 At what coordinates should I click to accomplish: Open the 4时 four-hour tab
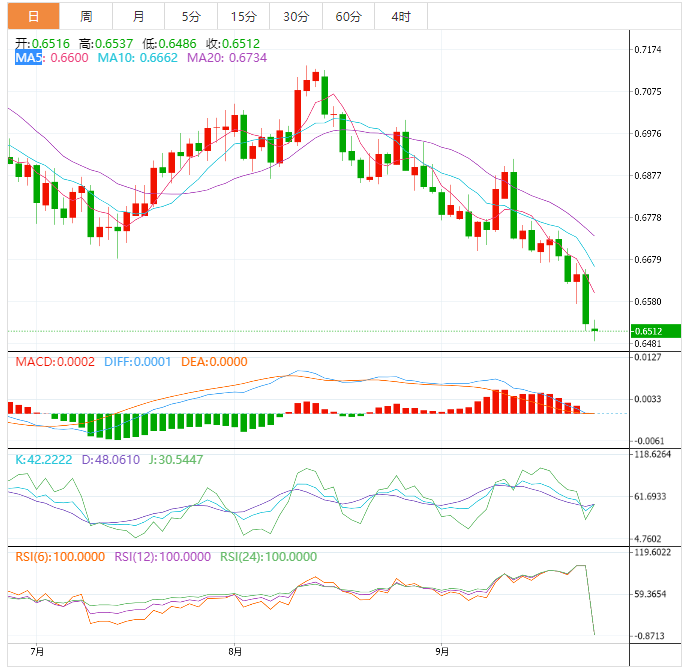[x=401, y=16]
